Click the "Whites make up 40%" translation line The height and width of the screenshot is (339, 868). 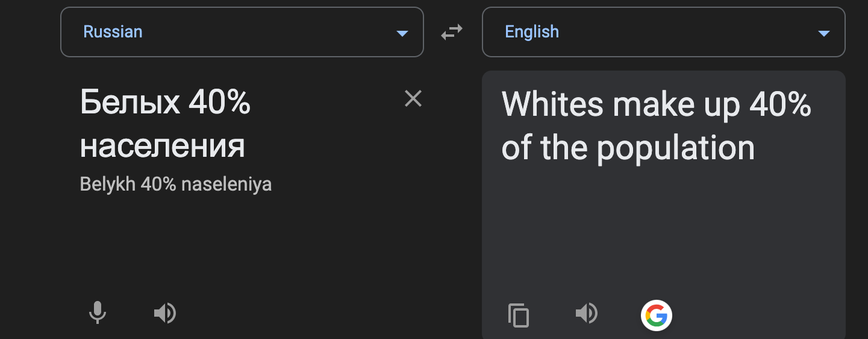tap(656, 104)
